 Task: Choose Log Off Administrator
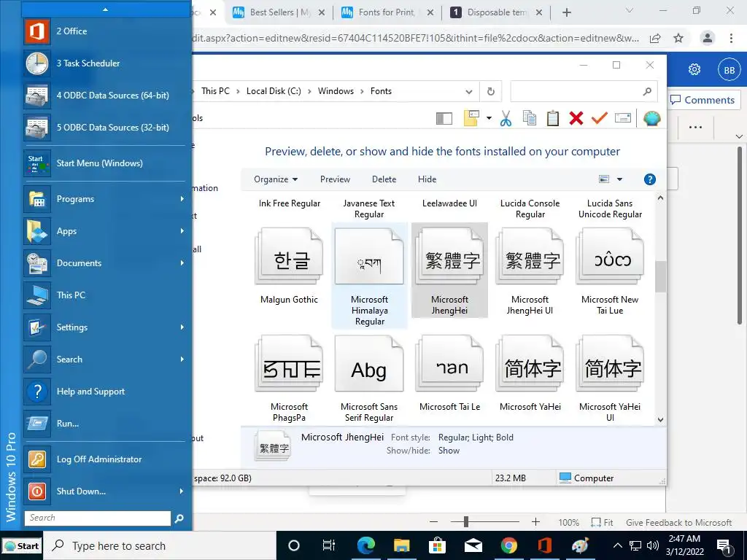click(x=107, y=459)
